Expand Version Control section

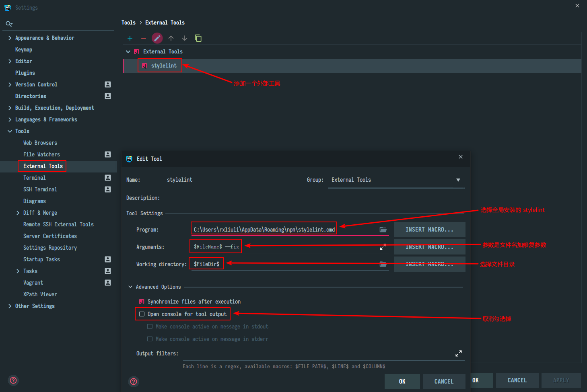click(x=10, y=84)
